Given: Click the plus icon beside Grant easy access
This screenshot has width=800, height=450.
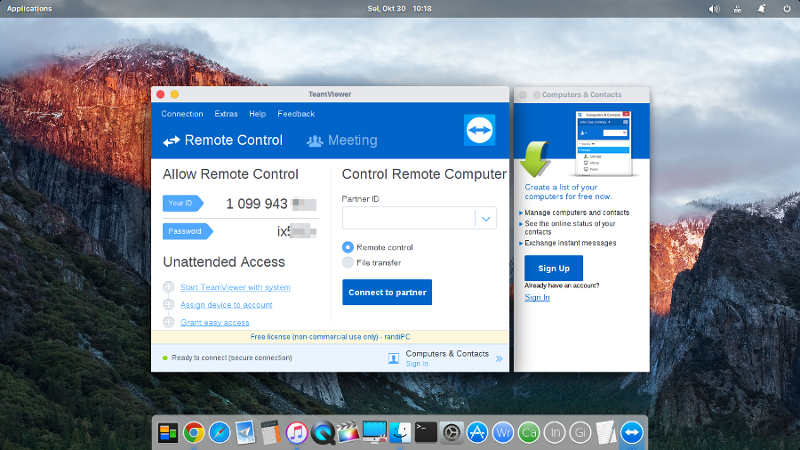Looking at the screenshot, I should (x=168, y=322).
